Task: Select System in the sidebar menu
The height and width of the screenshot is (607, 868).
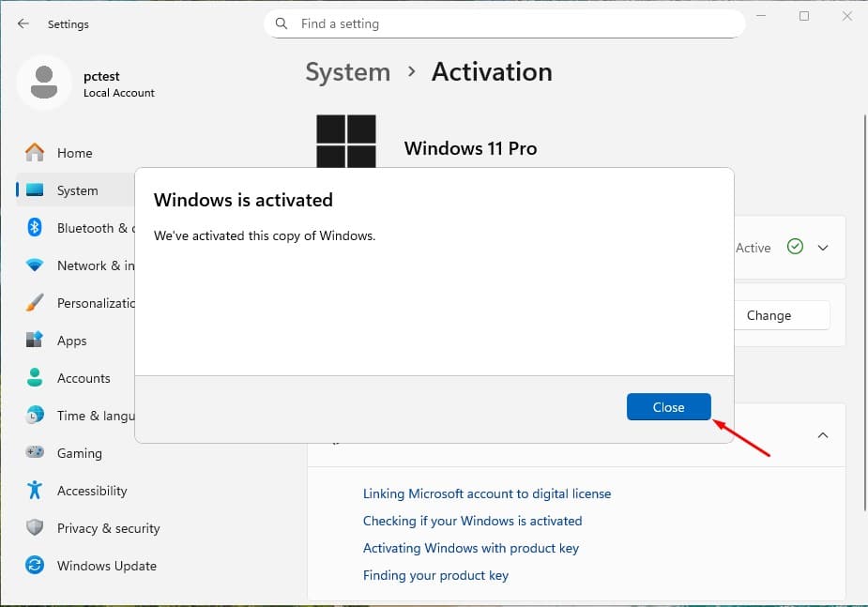Action: pos(77,190)
